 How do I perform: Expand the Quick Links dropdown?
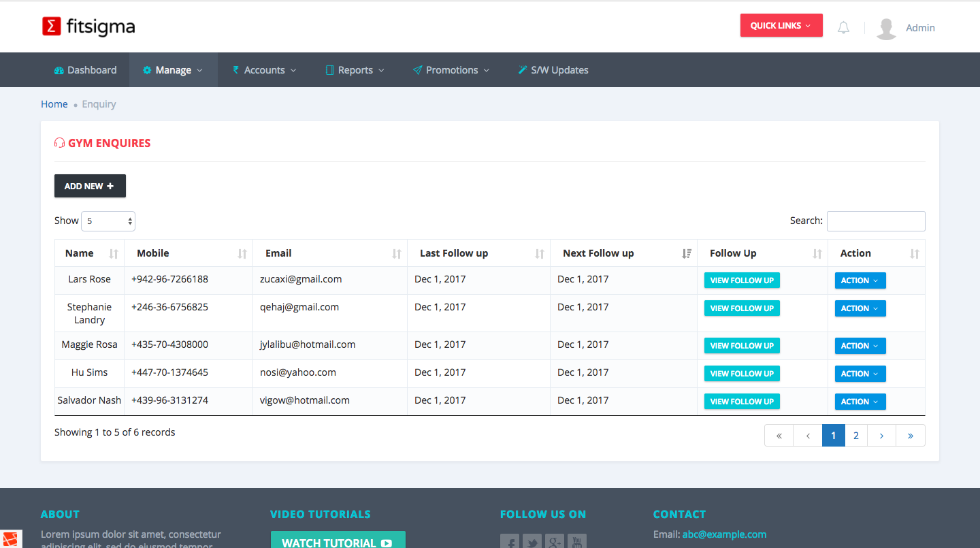click(x=781, y=26)
